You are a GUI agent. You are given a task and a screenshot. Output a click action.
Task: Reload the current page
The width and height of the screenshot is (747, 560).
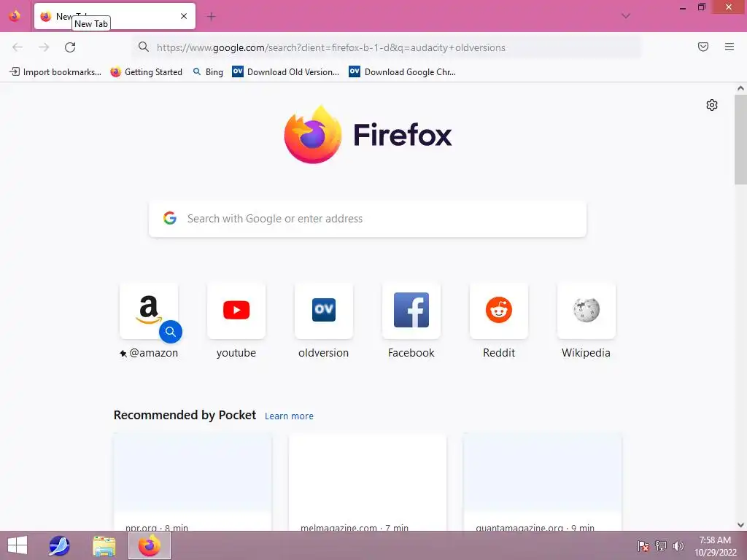(70, 47)
